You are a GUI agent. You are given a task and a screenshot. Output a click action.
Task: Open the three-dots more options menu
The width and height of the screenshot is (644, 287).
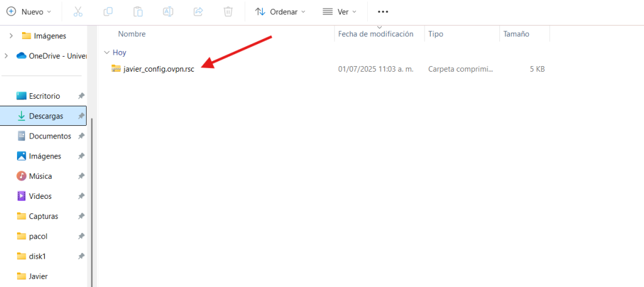click(x=383, y=12)
